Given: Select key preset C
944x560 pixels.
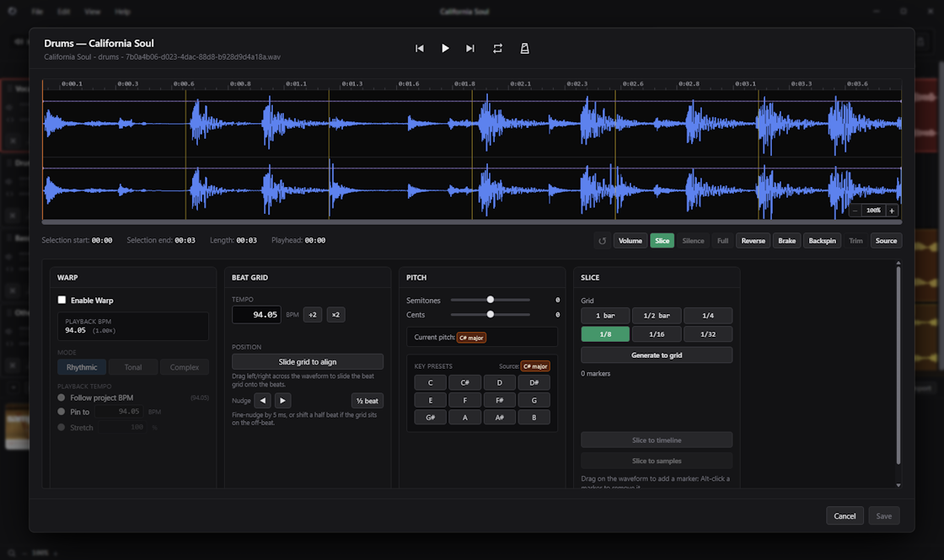Looking at the screenshot, I should [x=431, y=382].
